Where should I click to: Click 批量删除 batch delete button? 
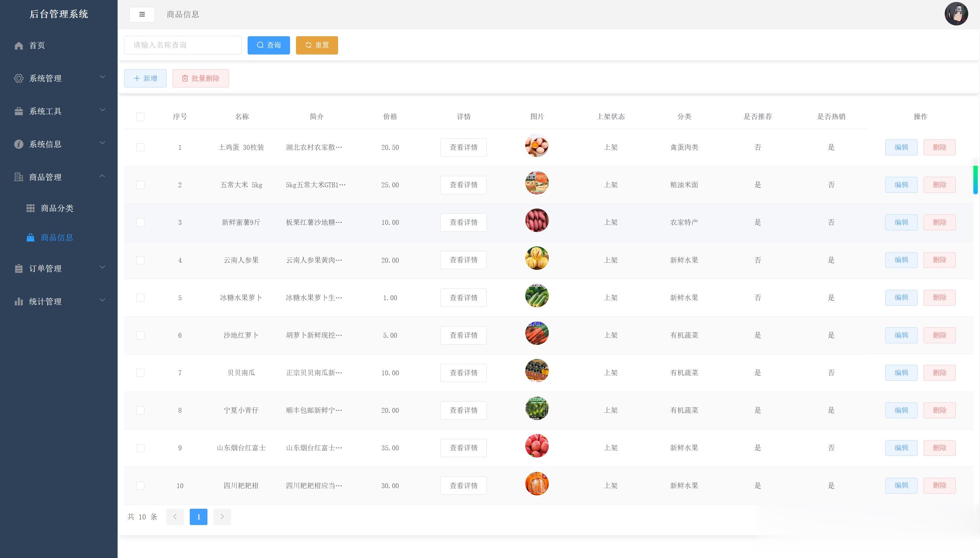[x=201, y=79]
